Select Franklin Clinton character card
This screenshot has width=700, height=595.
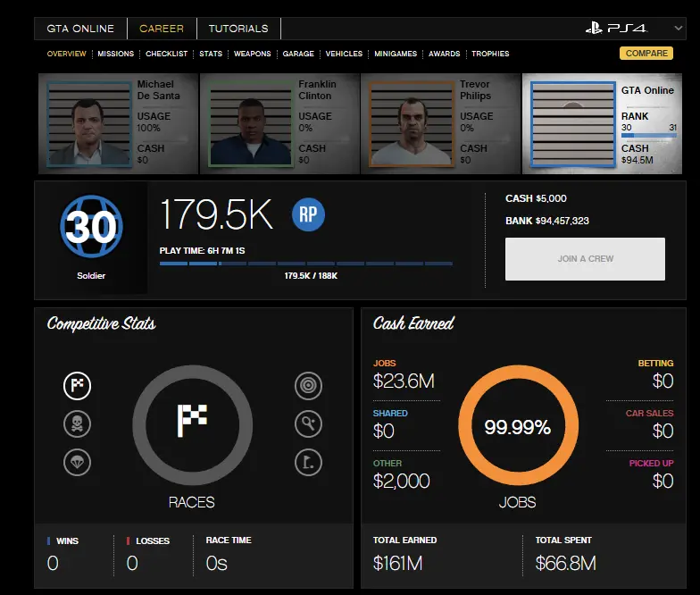tap(278, 123)
